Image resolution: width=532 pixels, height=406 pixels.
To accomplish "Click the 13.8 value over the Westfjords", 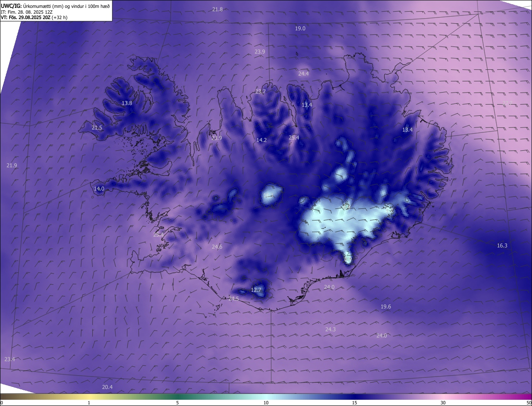I will point(127,103).
